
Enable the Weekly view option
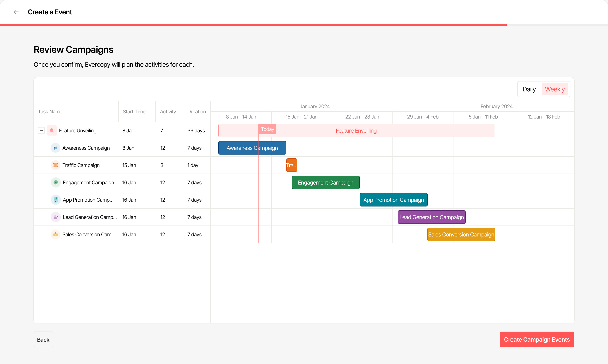pyautogui.click(x=555, y=89)
